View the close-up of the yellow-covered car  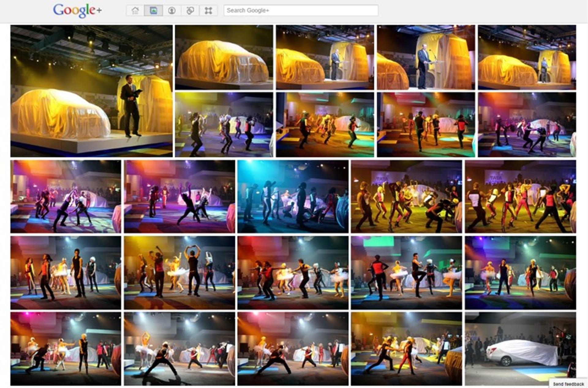tap(224, 57)
